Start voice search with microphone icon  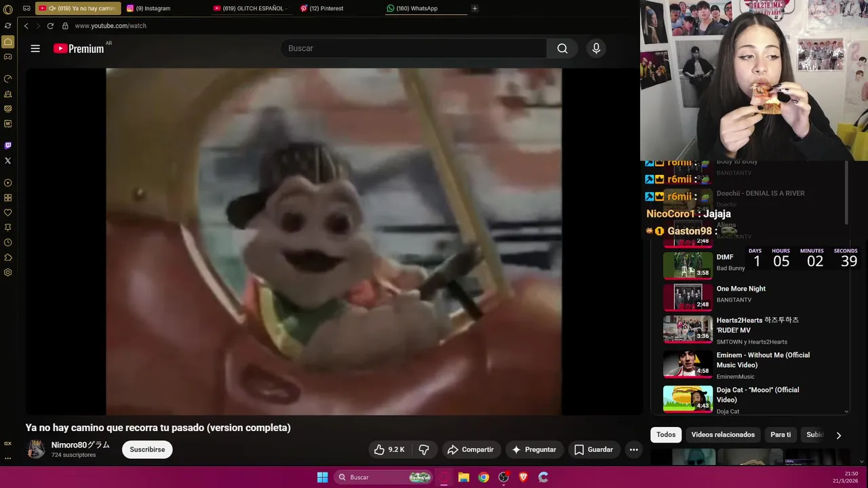(596, 48)
